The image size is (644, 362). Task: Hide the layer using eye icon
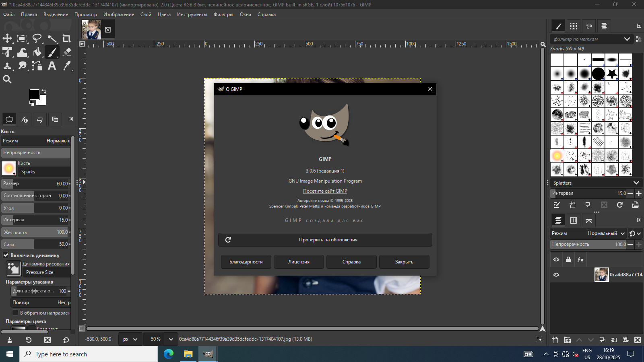coord(556,275)
